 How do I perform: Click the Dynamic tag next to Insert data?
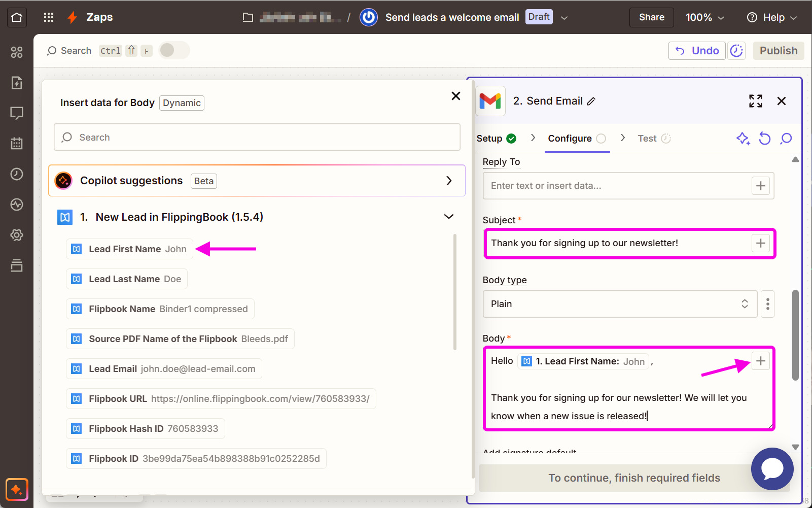[182, 103]
